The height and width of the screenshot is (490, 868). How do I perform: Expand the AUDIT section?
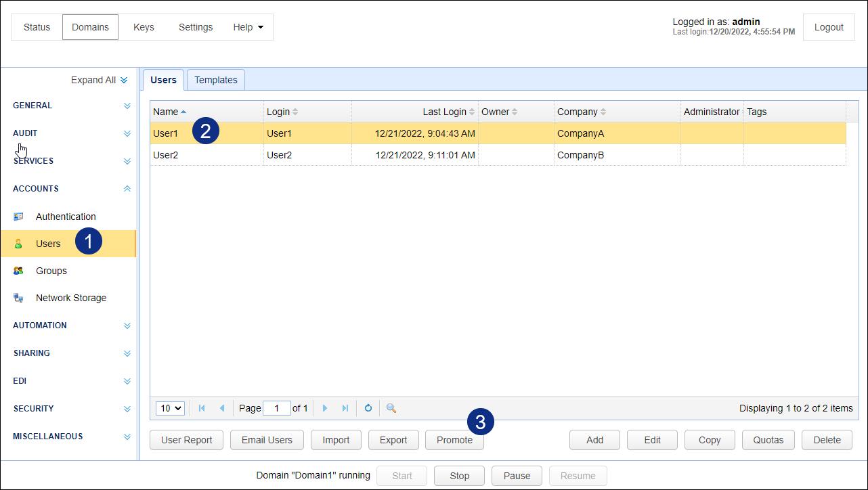(127, 133)
